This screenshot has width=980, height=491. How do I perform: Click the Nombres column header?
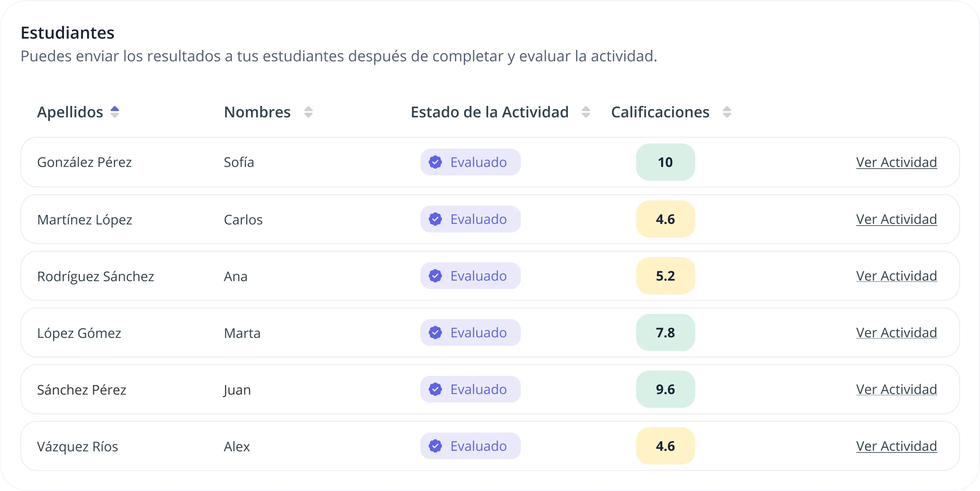[x=257, y=112]
